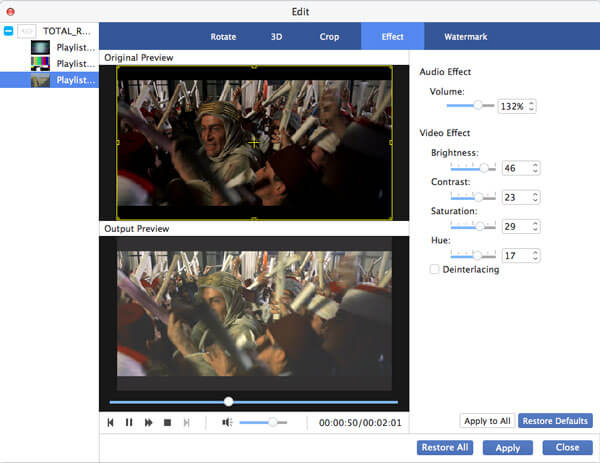The image size is (600, 463).
Task: Pause the video playback
Action: pyautogui.click(x=129, y=422)
